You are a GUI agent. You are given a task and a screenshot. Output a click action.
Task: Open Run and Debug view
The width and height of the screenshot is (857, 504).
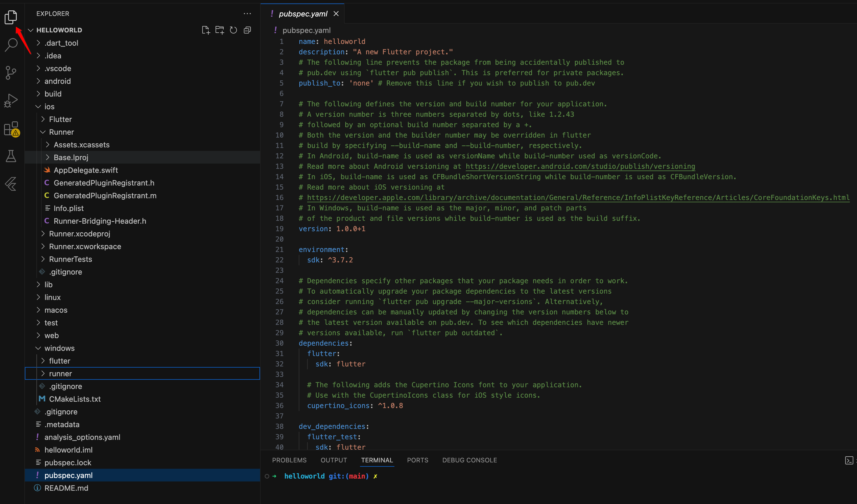(x=11, y=100)
